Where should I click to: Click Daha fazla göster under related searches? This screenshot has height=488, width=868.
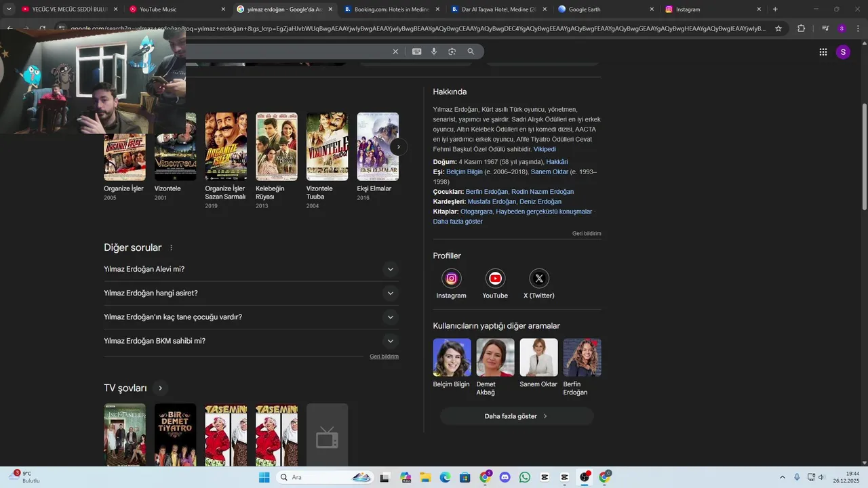click(517, 416)
